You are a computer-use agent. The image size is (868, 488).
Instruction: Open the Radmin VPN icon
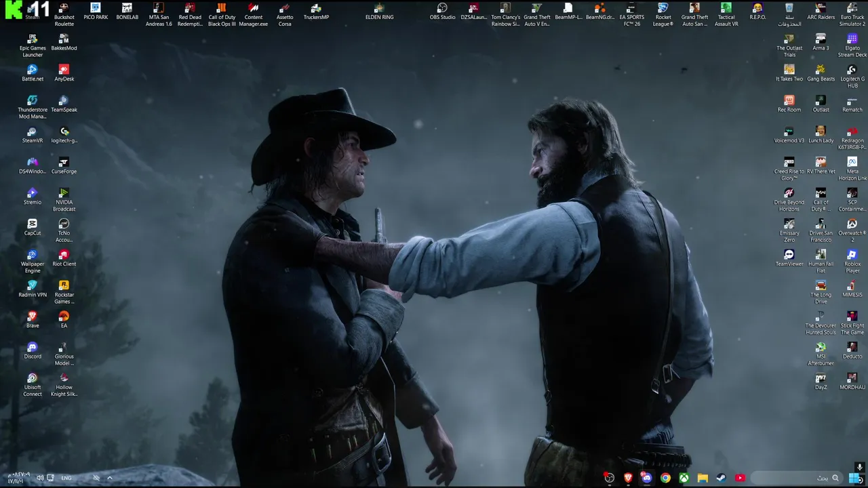[33, 289]
